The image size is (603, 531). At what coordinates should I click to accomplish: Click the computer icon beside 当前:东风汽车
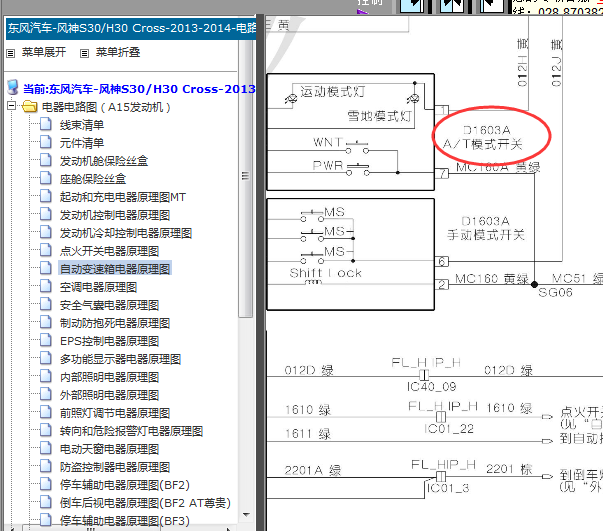tap(13, 88)
